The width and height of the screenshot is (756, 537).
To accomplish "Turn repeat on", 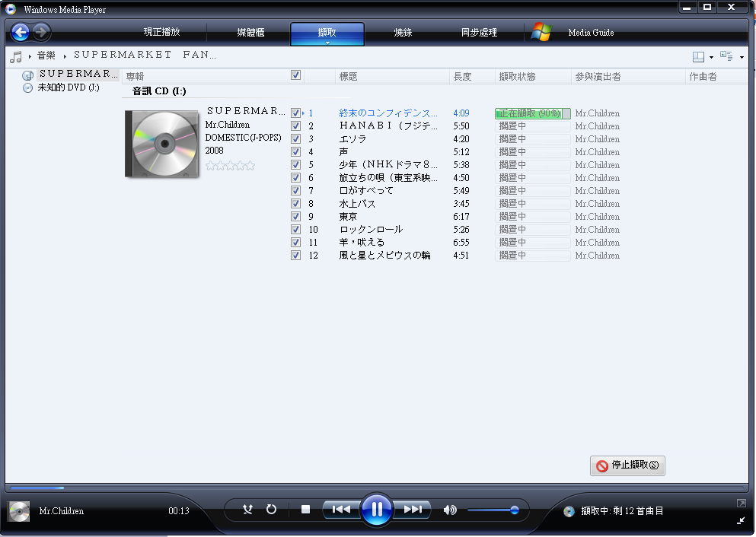I will (272, 509).
